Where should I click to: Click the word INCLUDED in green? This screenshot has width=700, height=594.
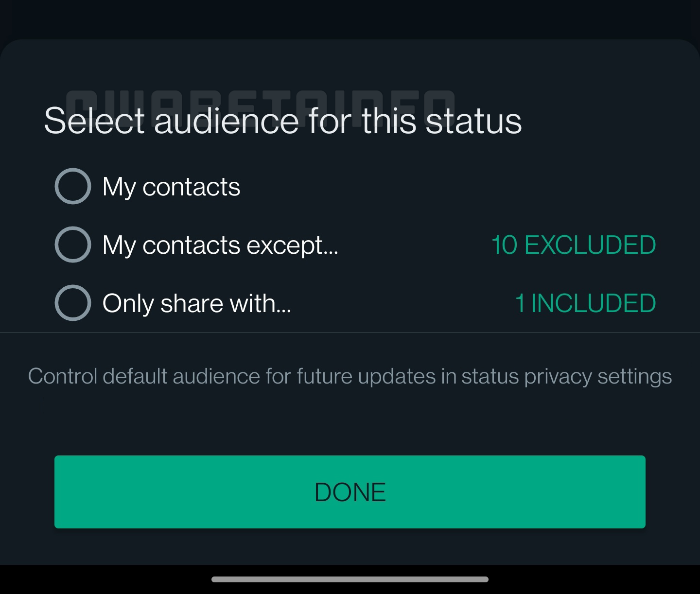(x=593, y=303)
